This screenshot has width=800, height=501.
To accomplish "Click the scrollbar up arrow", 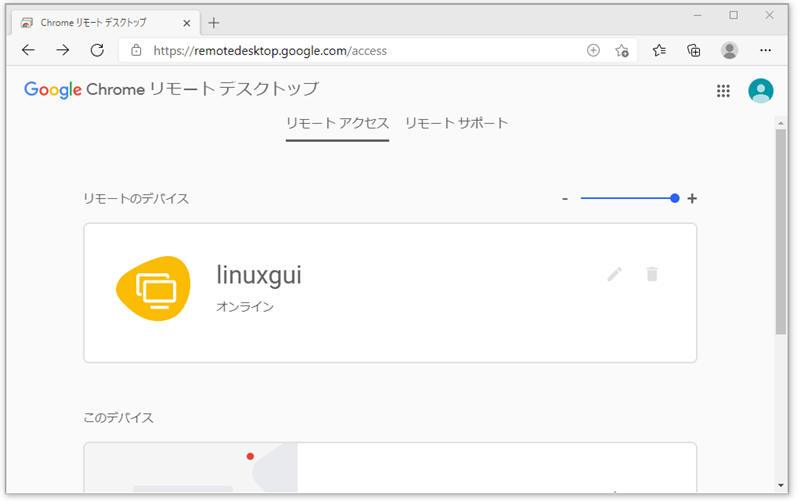I will pyautogui.click(x=781, y=123).
